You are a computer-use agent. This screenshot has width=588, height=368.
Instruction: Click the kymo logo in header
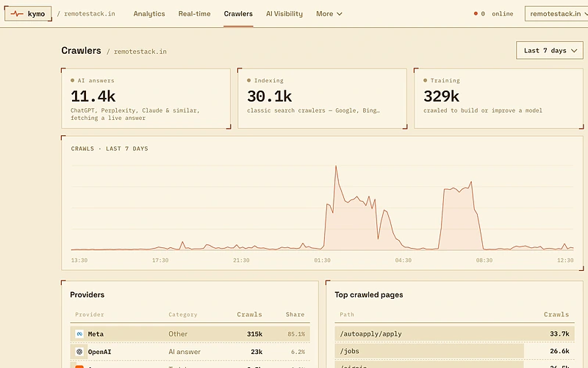[28, 14]
